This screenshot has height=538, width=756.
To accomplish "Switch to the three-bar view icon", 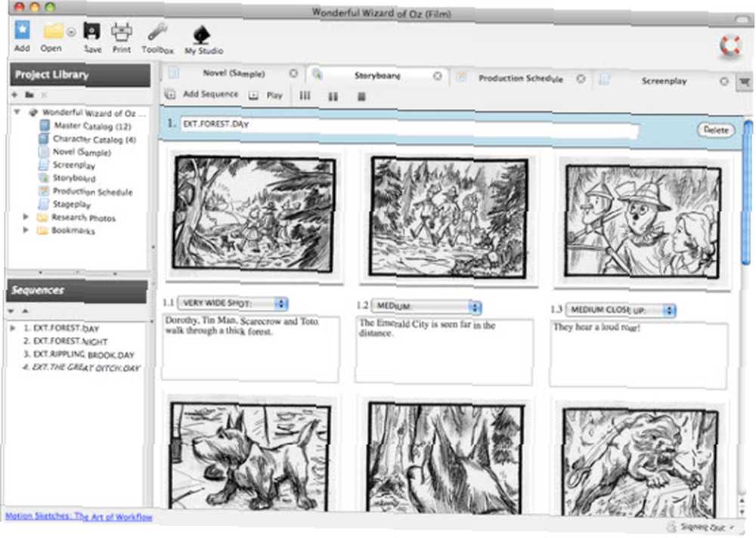I will (x=305, y=95).
